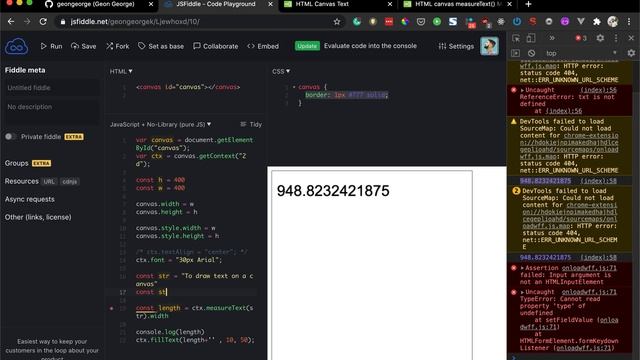The width and height of the screenshot is (640, 360).
Task: Click the DevTools error count badge
Action: (581, 38)
